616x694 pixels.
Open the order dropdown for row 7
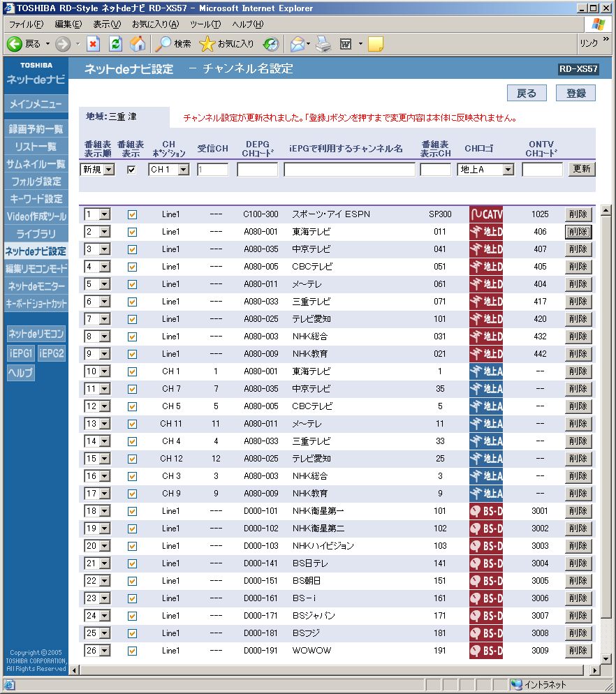pos(97,318)
